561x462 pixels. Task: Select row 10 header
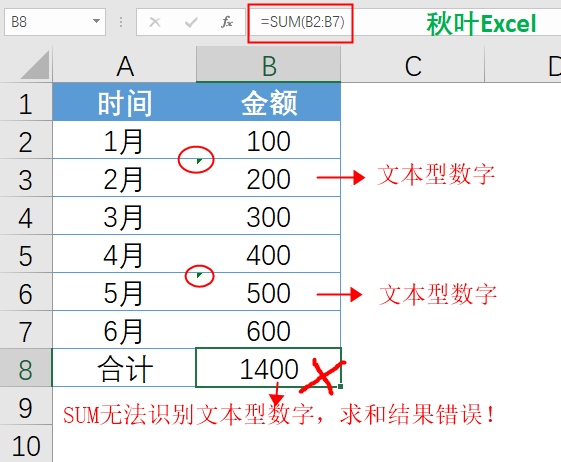pos(26,444)
